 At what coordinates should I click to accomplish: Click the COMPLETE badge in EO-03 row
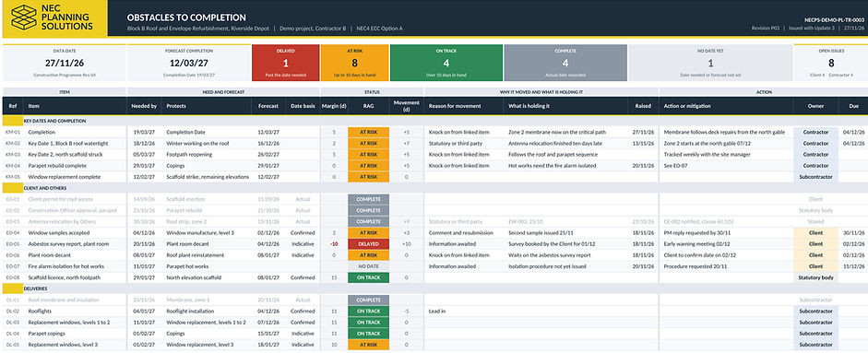click(x=369, y=222)
